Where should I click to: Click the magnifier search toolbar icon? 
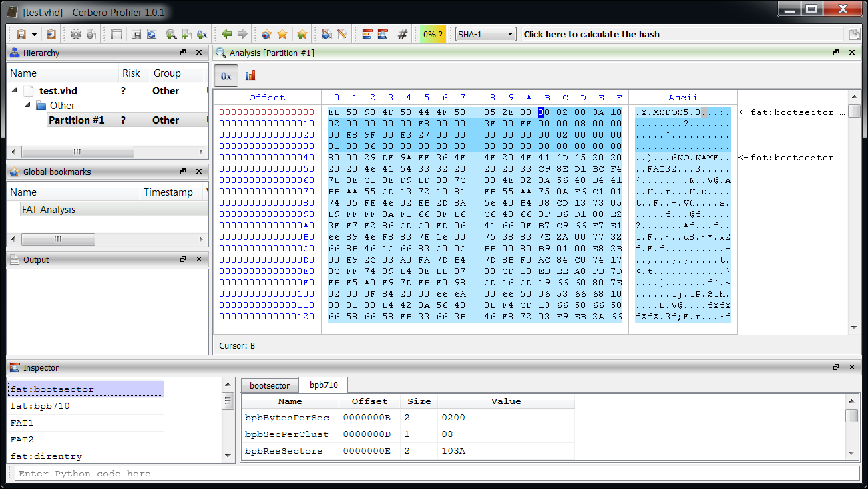(x=172, y=34)
